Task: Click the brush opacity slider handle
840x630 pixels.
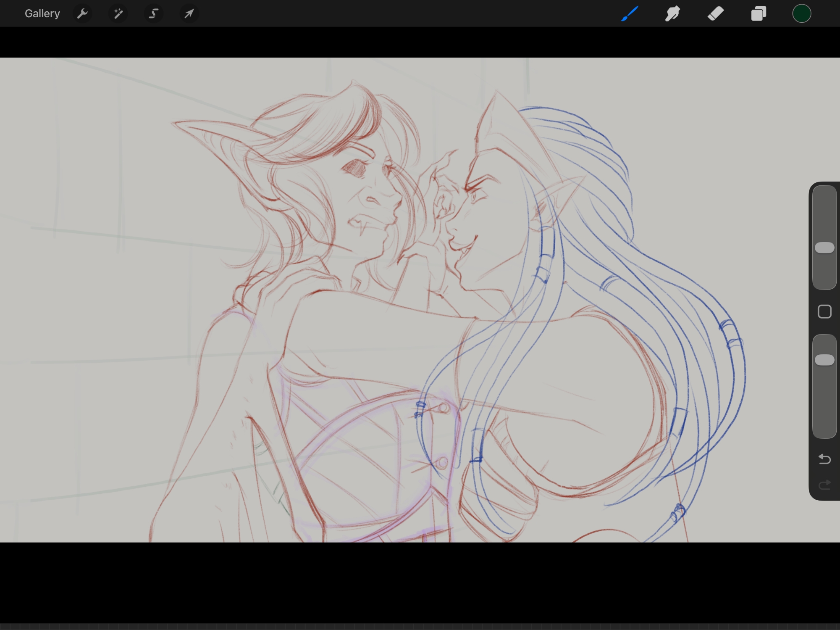Action: point(824,360)
